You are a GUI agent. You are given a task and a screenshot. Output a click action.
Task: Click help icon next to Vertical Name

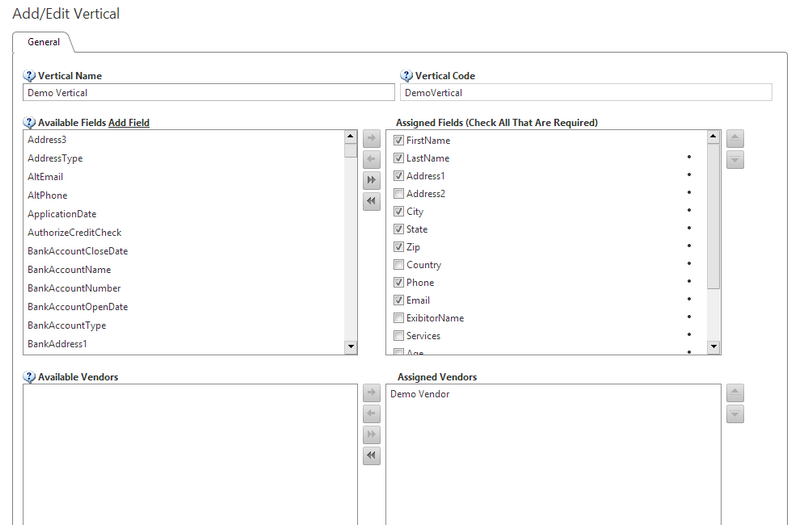[29, 76]
